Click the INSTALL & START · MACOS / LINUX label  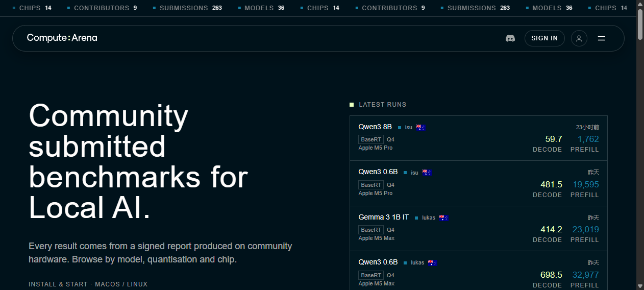[88, 284]
